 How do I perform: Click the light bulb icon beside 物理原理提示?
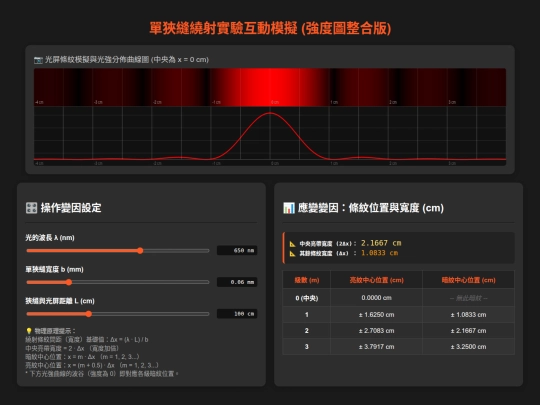click(29, 331)
